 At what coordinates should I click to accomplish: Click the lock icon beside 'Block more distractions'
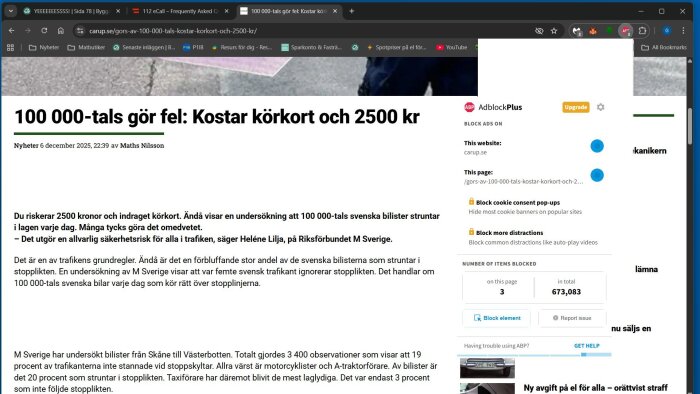pyautogui.click(x=471, y=232)
